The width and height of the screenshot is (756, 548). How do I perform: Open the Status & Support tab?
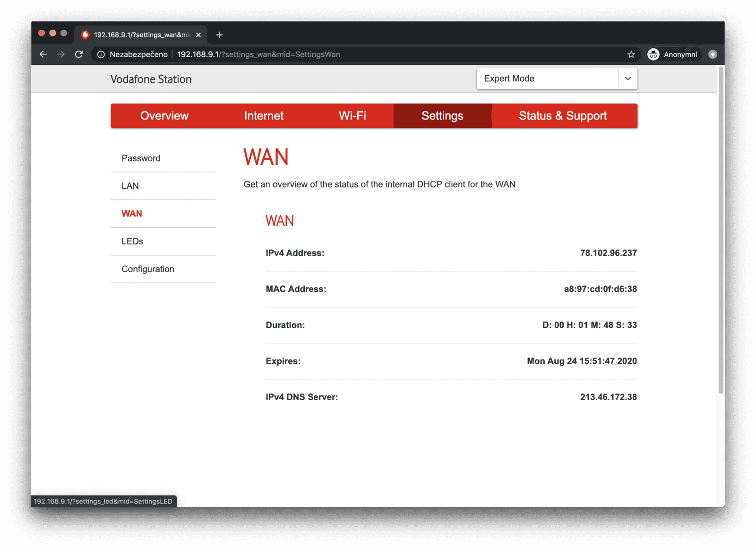[563, 116]
